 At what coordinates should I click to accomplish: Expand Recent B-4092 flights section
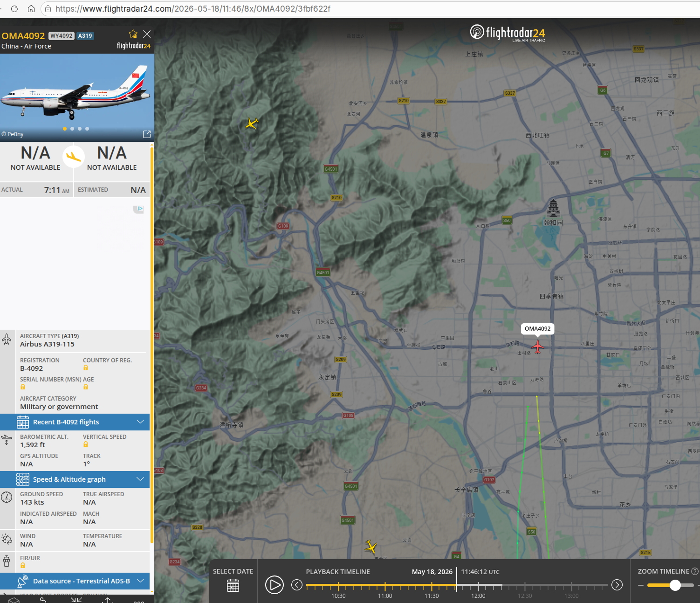tap(75, 422)
